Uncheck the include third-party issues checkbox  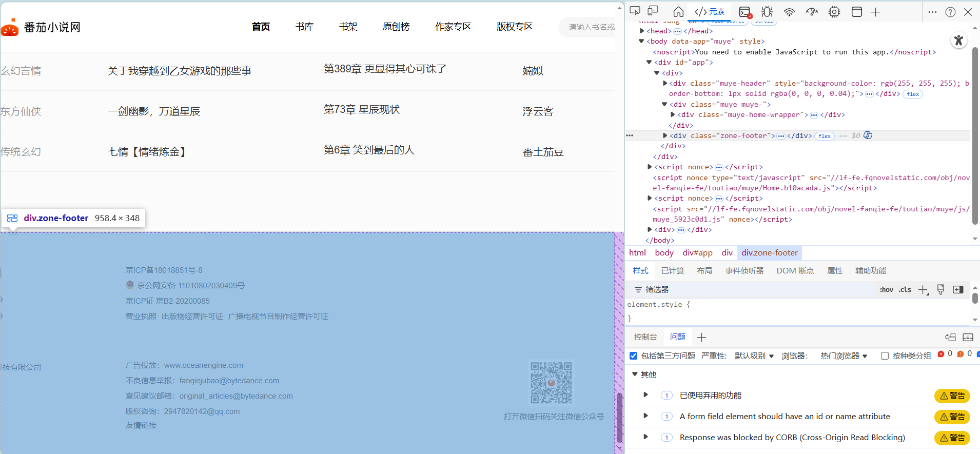pos(634,356)
